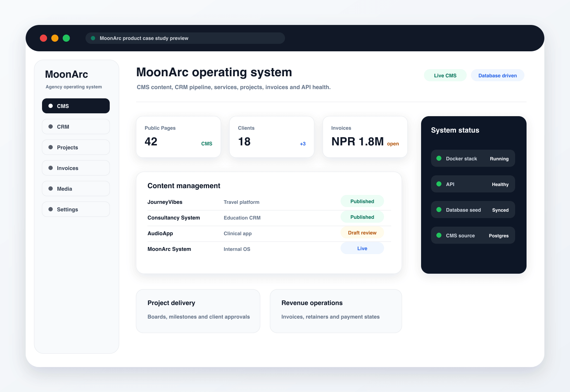Viewport: 570px width, 392px height.
Task: Open the CMS sidebar item
Action: [76, 106]
